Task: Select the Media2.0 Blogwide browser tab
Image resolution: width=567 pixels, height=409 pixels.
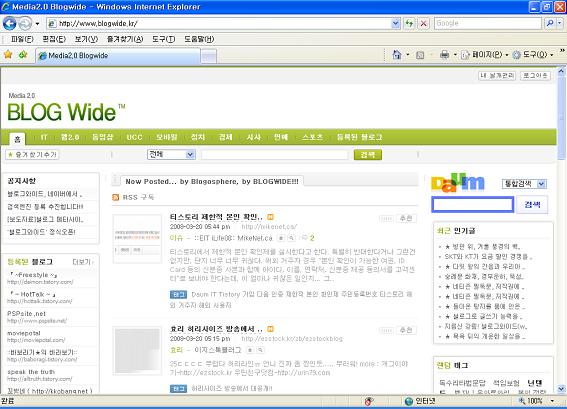Action: tap(118, 56)
